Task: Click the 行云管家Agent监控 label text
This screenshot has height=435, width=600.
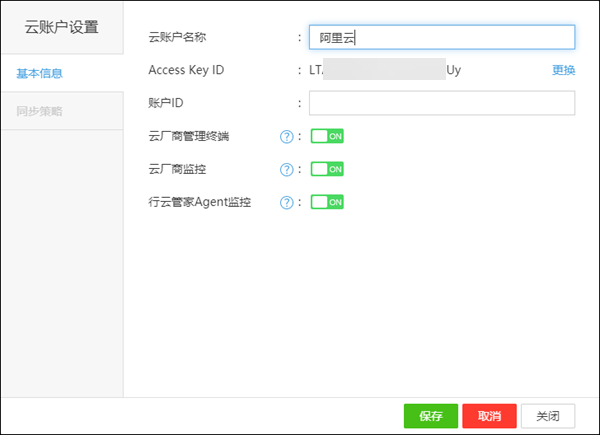Action: pyautogui.click(x=199, y=202)
